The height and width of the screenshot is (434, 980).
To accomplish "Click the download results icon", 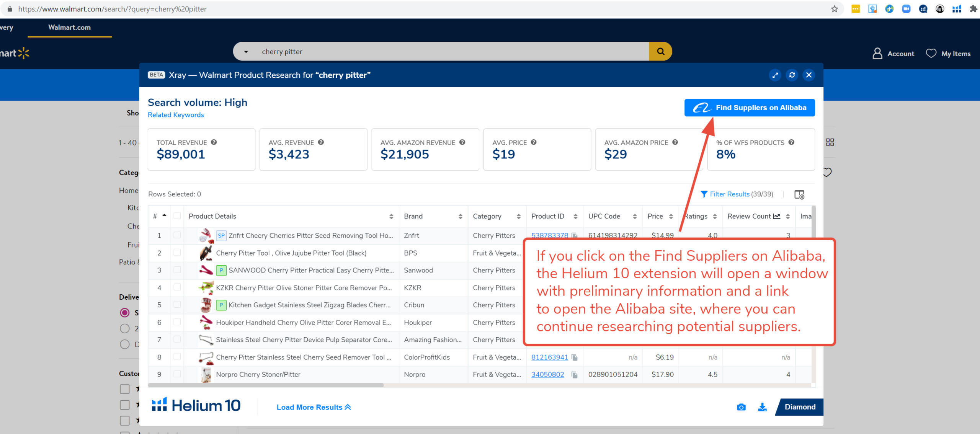I will click(x=762, y=407).
